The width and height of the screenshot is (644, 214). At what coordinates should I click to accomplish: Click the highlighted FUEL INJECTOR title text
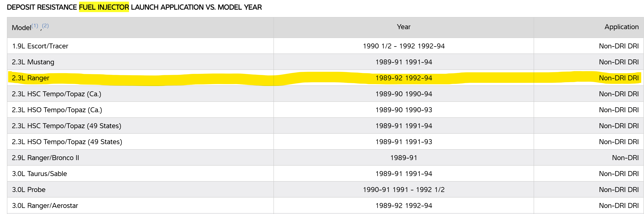[x=104, y=7]
